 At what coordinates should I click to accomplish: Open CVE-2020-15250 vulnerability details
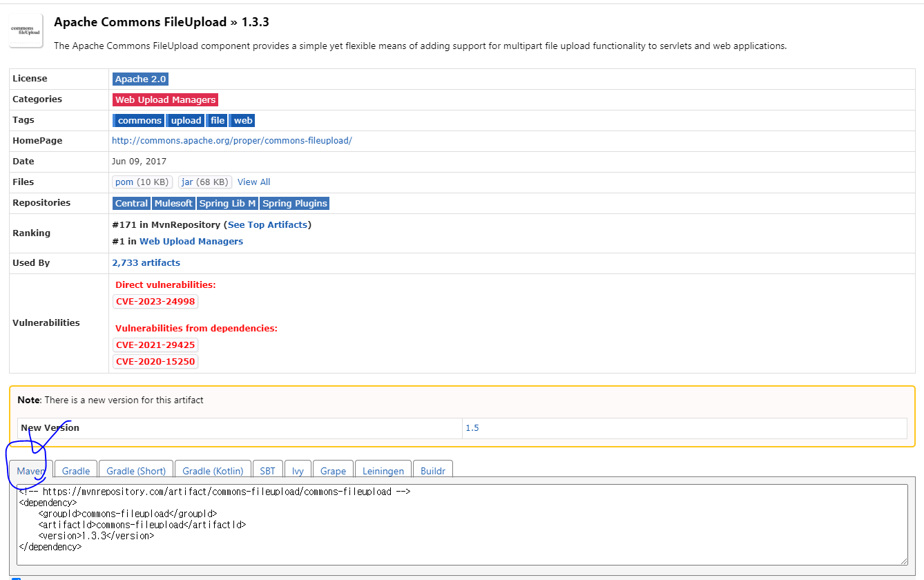pos(155,362)
